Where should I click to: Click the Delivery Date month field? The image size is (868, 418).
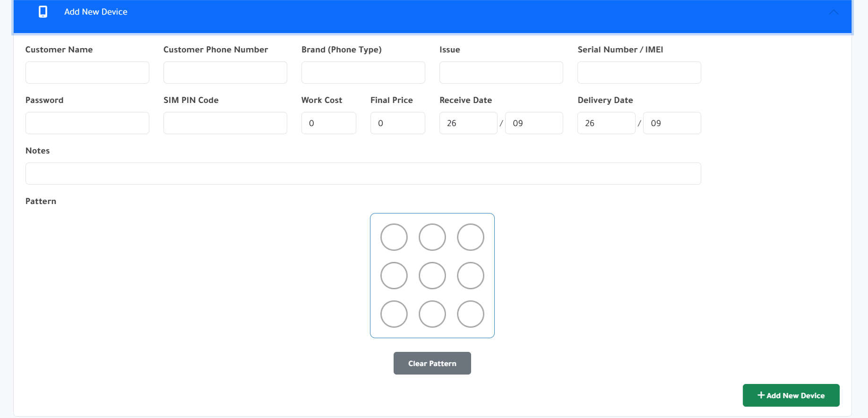671,123
